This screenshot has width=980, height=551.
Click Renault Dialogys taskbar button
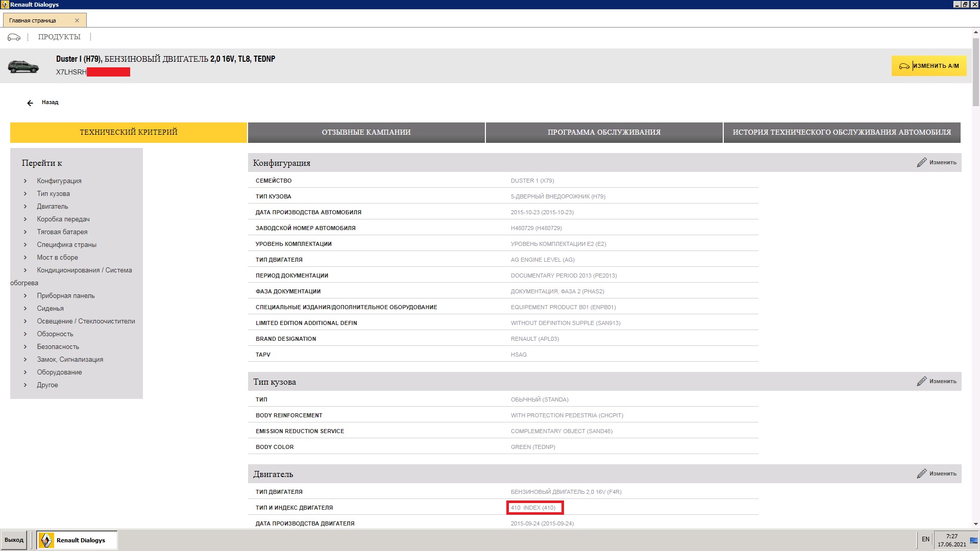pos(77,540)
